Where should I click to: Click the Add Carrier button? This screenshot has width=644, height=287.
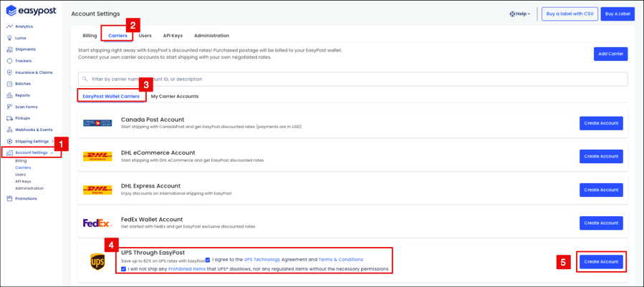pos(610,54)
